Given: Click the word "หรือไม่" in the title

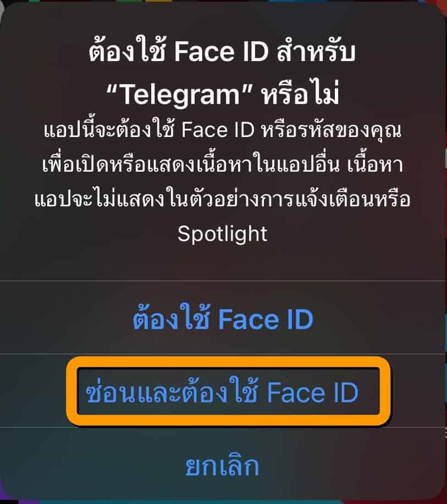Looking at the screenshot, I should coord(300,94).
